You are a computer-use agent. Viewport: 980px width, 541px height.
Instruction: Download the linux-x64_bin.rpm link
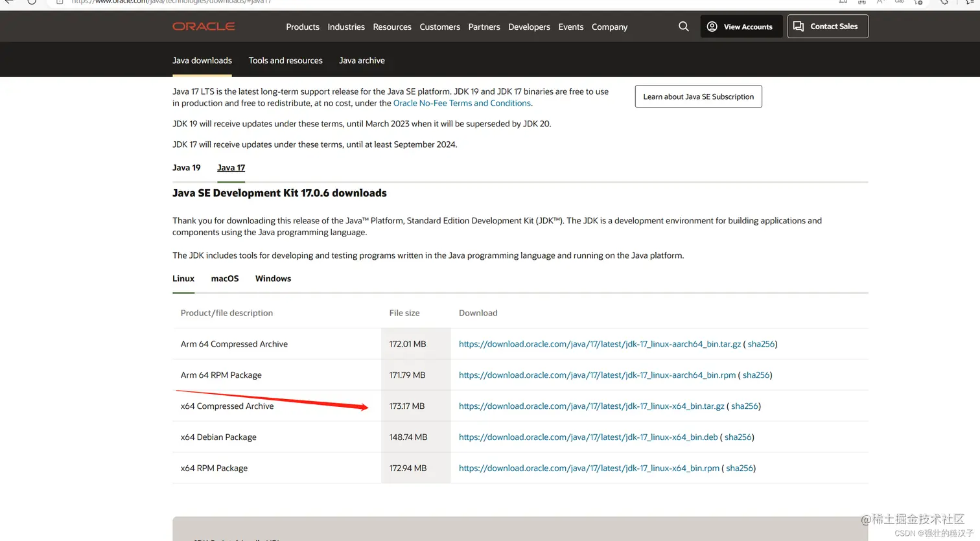pos(589,468)
